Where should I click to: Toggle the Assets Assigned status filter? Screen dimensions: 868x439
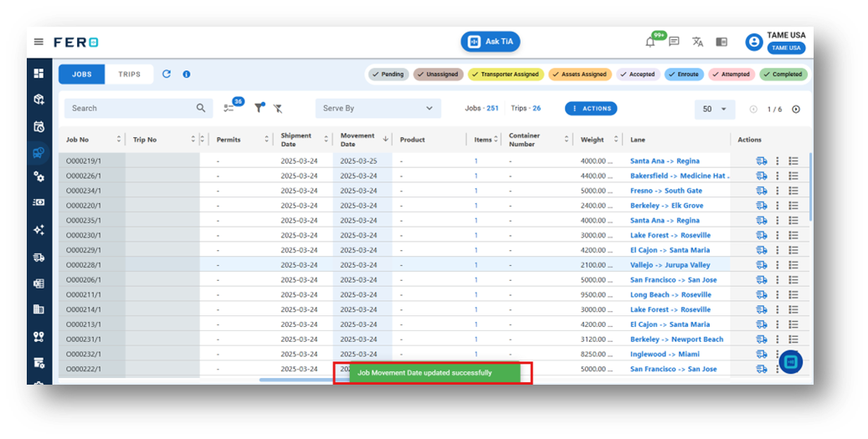(580, 74)
